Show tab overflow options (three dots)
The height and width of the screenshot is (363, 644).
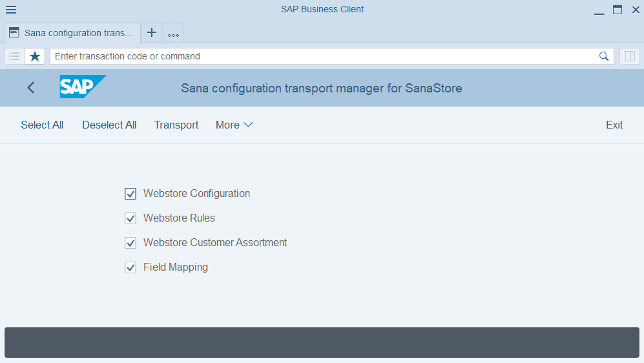[x=173, y=33]
